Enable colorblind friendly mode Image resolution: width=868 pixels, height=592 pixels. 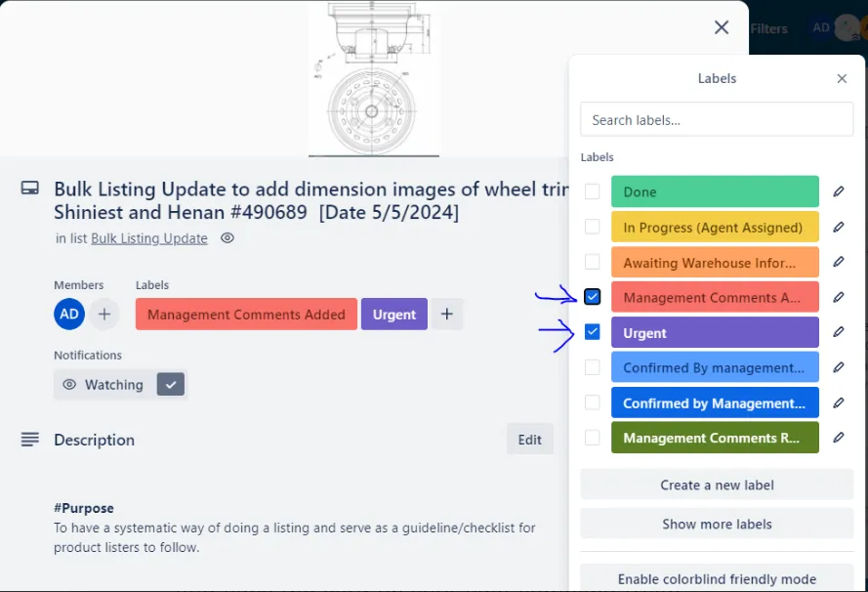click(x=717, y=578)
